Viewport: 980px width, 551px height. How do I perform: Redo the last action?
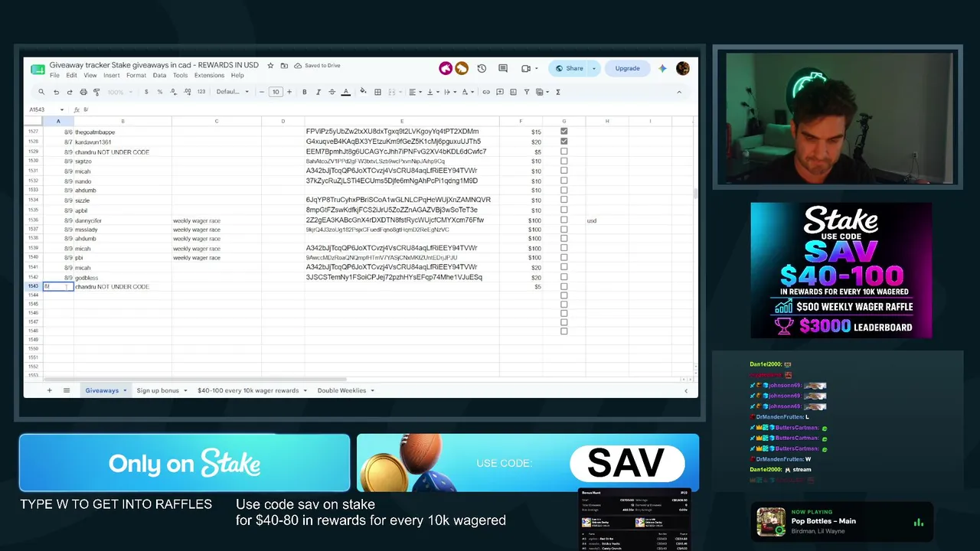tap(70, 92)
